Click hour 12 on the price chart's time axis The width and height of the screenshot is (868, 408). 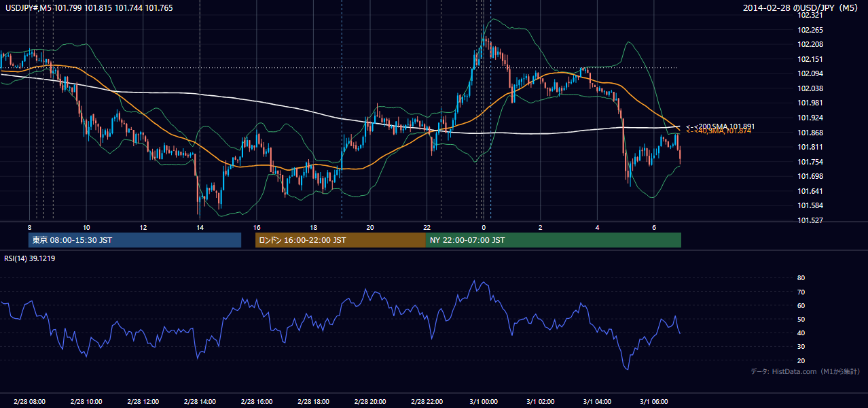143,226
